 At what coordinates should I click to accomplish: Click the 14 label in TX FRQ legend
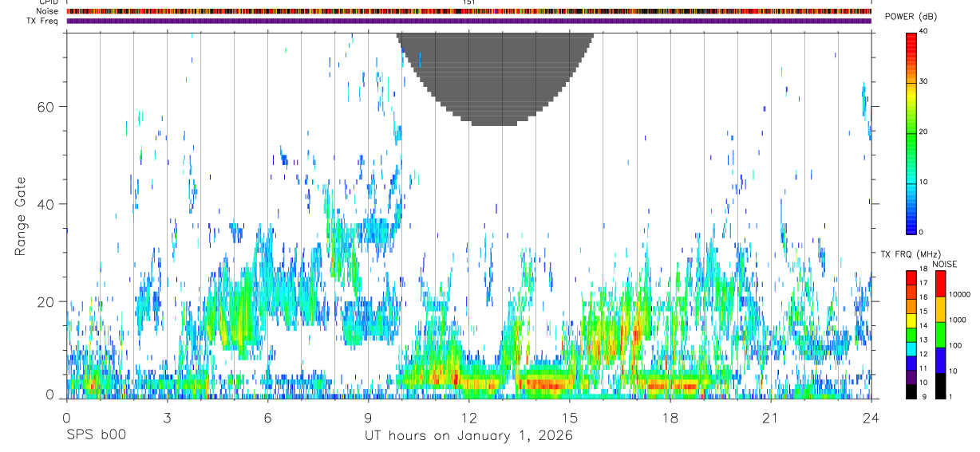coord(923,326)
